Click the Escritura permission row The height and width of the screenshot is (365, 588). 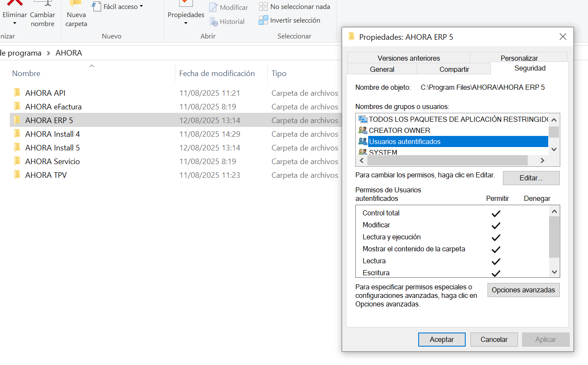coord(452,273)
